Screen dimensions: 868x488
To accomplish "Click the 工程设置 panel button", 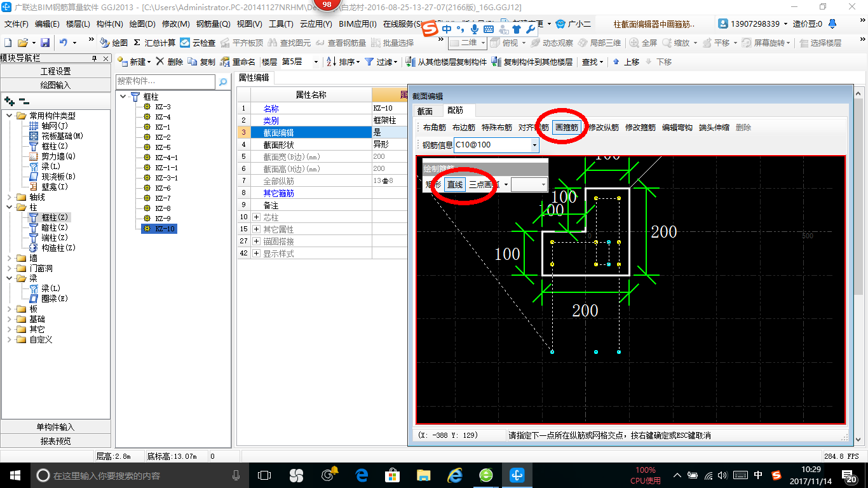I will tap(56, 71).
